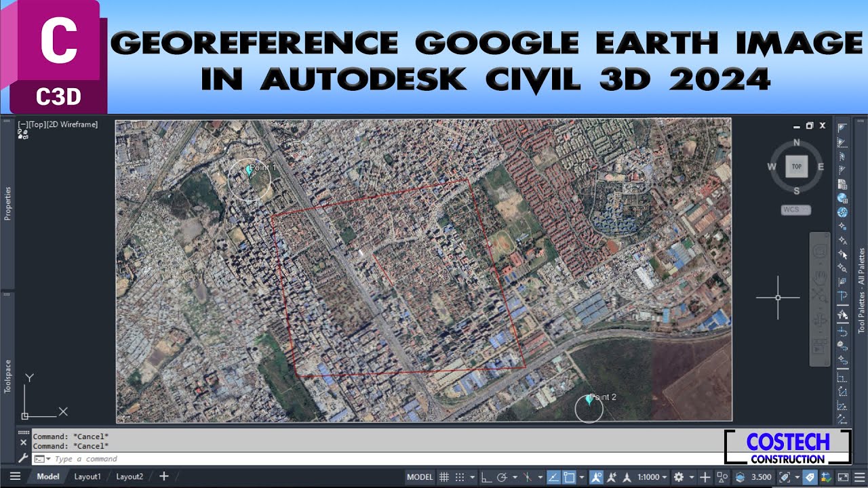The width and height of the screenshot is (868, 488).
Task: Click the E compass direction on ViewCube
Action: [821, 167]
